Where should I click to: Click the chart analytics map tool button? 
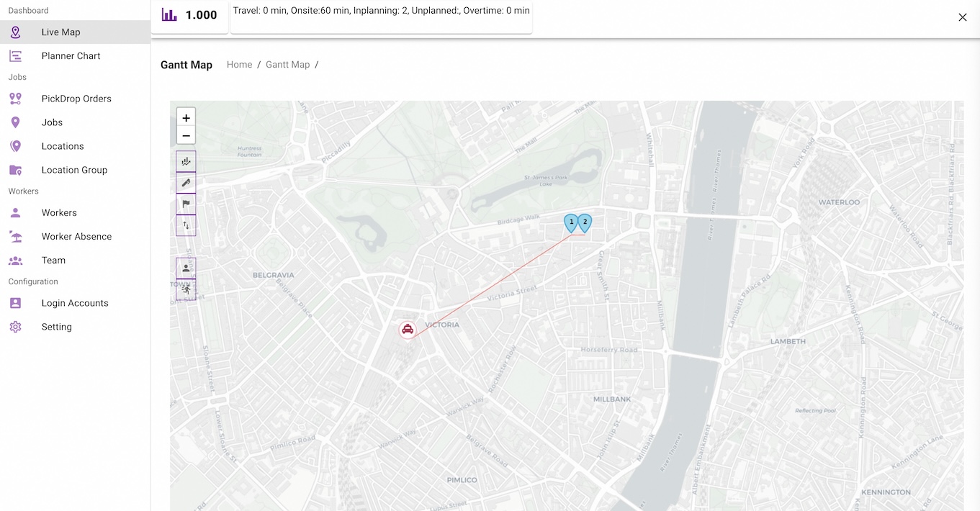coord(186,162)
